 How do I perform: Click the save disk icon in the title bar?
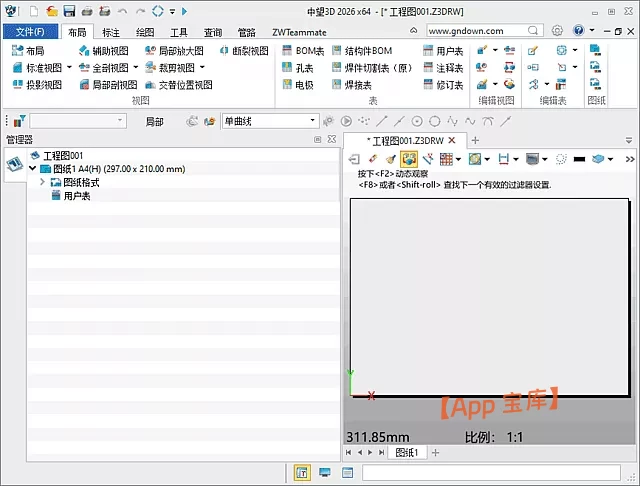coord(70,11)
